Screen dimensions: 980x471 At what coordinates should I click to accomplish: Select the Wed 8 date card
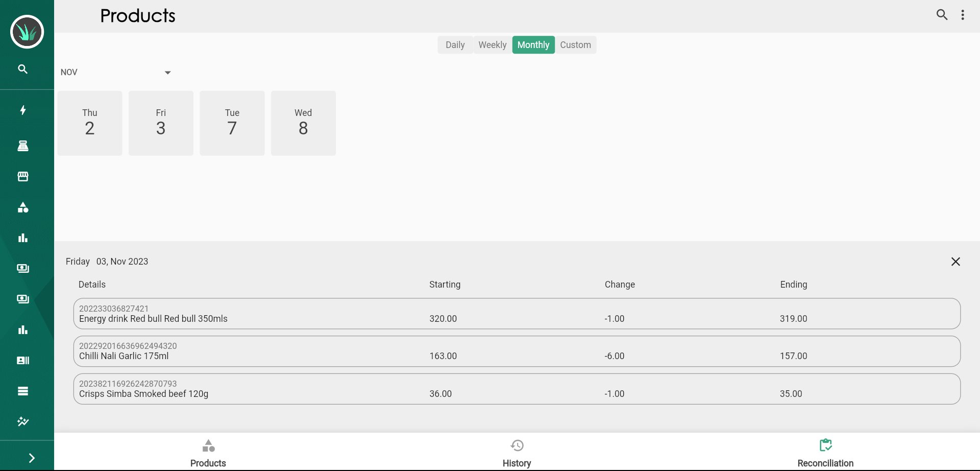pyautogui.click(x=303, y=123)
